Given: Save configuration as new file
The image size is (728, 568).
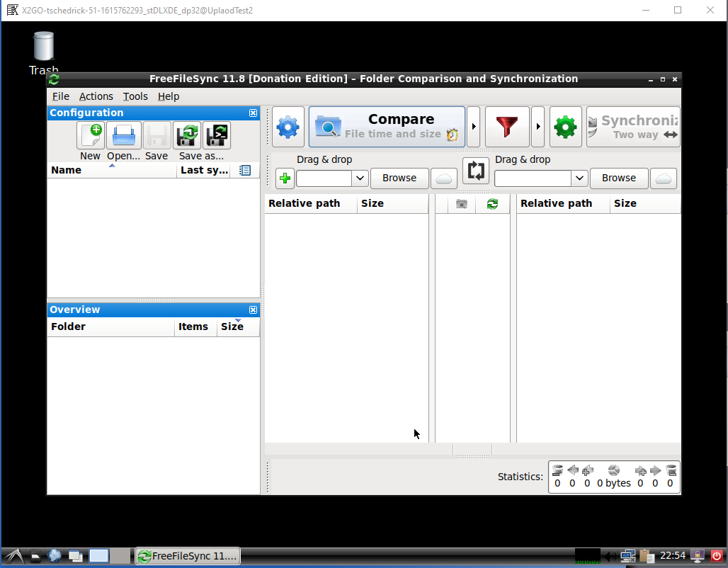Looking at the screenshot, I should coord(187,135).
